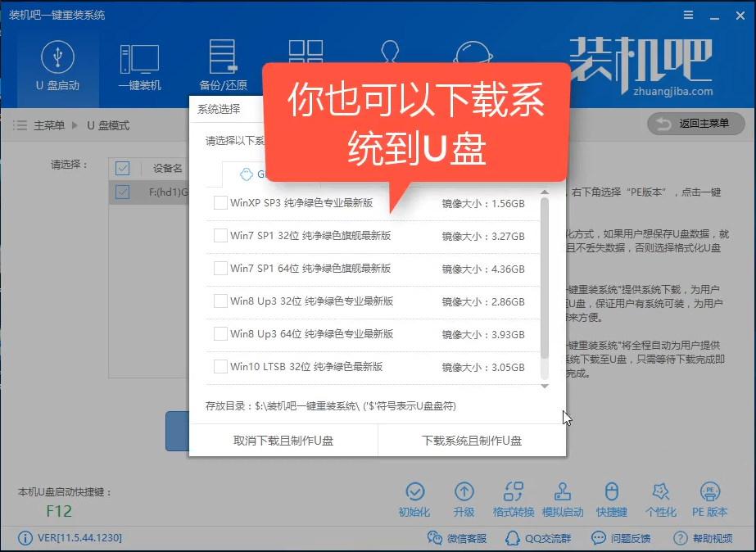
Task: Open the hamburger menu at top right
Action: tap(687, 14)
